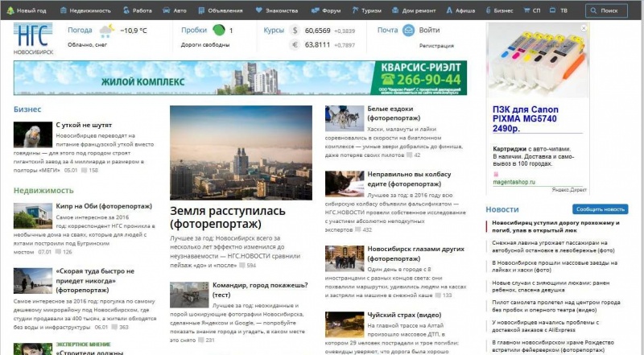Open the Туризм menu item
The width and height of the screenshot is (644, 355).
pos(366,11)
